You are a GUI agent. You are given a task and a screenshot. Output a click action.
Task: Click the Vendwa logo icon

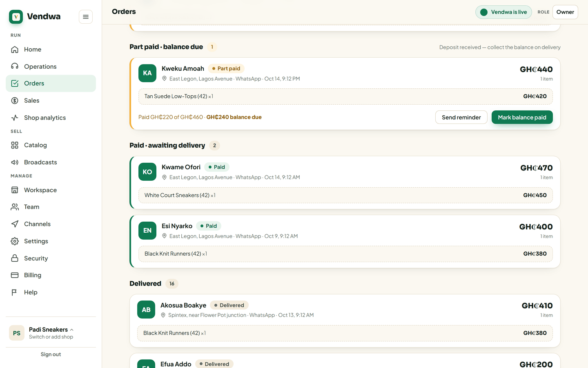coord(16,17)
